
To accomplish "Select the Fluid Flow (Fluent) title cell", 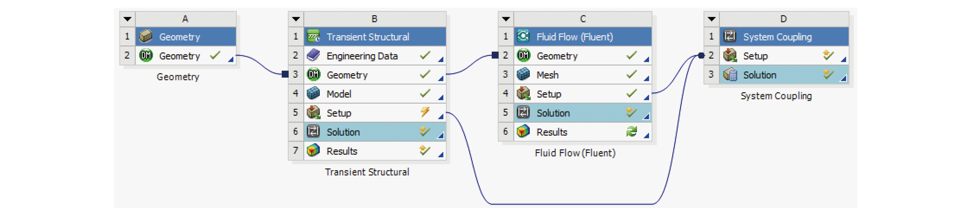I will click(x=582, y=37).
